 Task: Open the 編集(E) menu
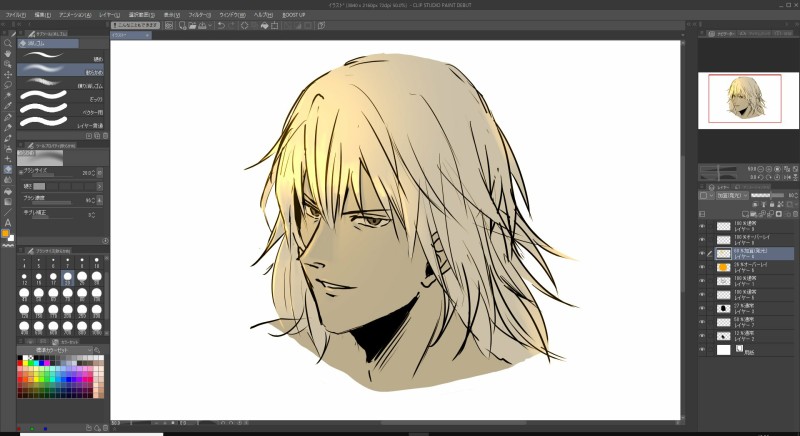42,15
